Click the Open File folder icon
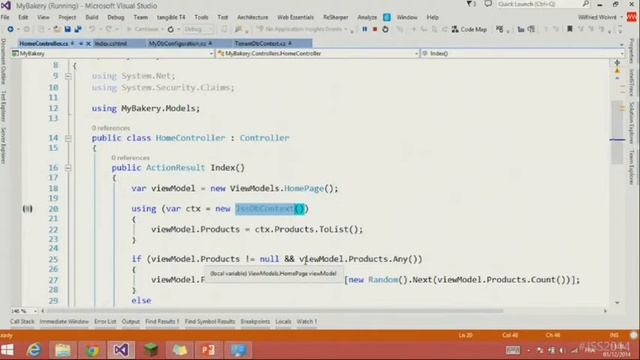The height and width of the screenshot is (360, 640). point(57,29)
